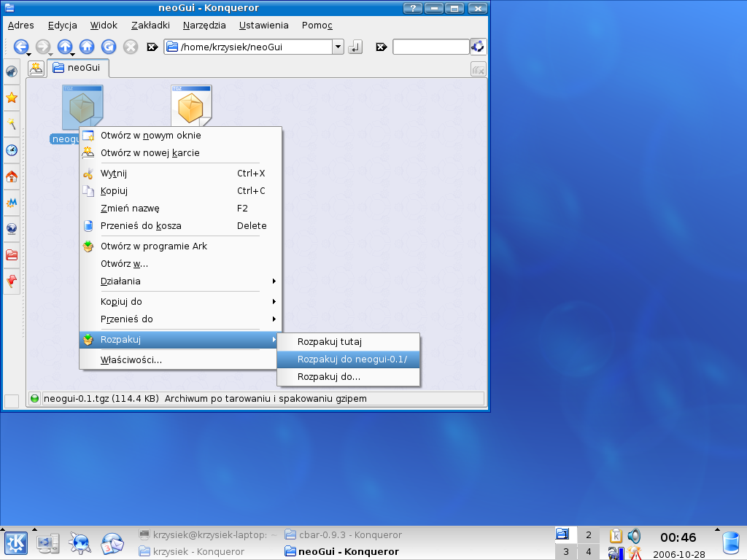Reload the current location
The height and width of the screenshot is (560, 747).
tap(109, 47)
